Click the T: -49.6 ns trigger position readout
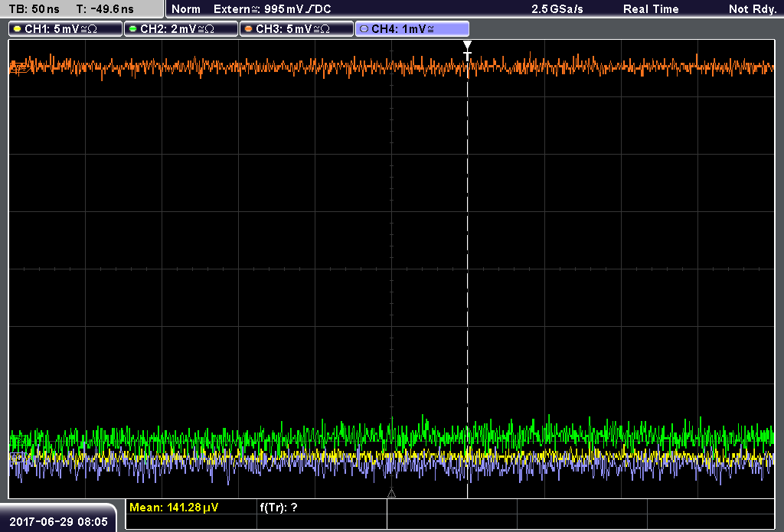 [105, 9]
